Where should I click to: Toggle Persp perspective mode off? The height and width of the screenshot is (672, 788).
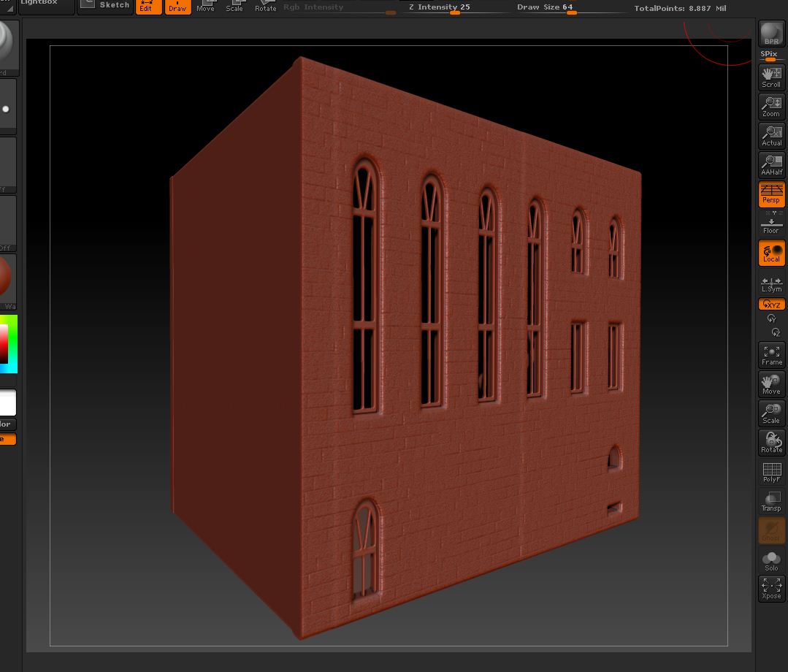pyautogui.click(x=771, y=194)
